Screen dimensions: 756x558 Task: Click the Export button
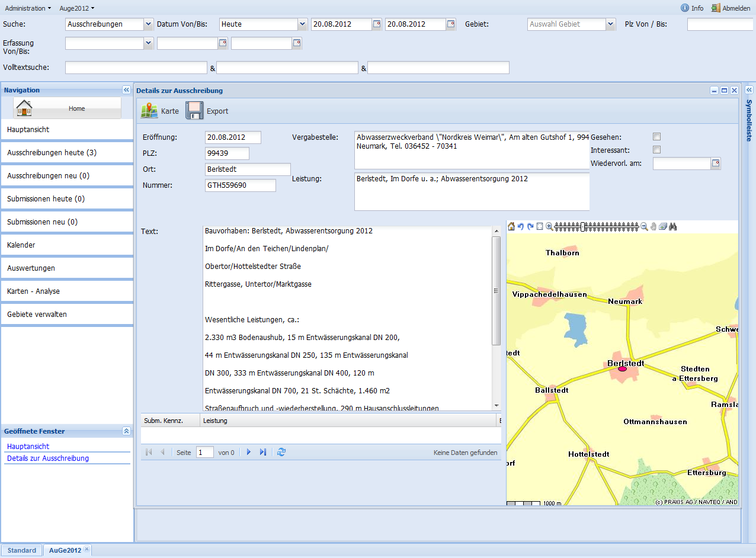[x=207, y=111]
